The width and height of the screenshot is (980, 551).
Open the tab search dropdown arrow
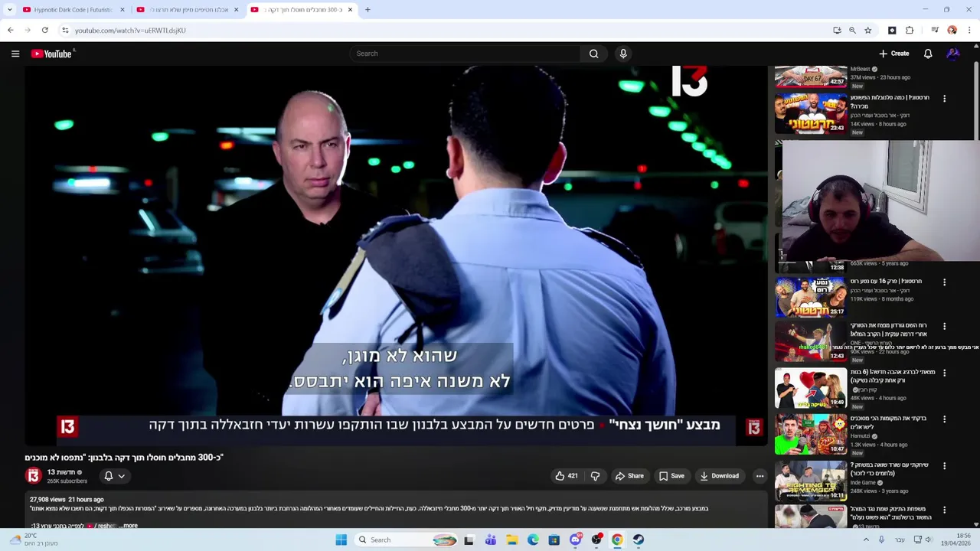coord(10,10)
